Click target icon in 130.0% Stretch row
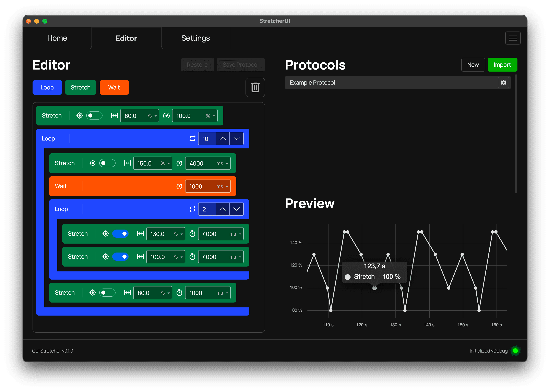The image size is (550, 392). tap(106, 234)
